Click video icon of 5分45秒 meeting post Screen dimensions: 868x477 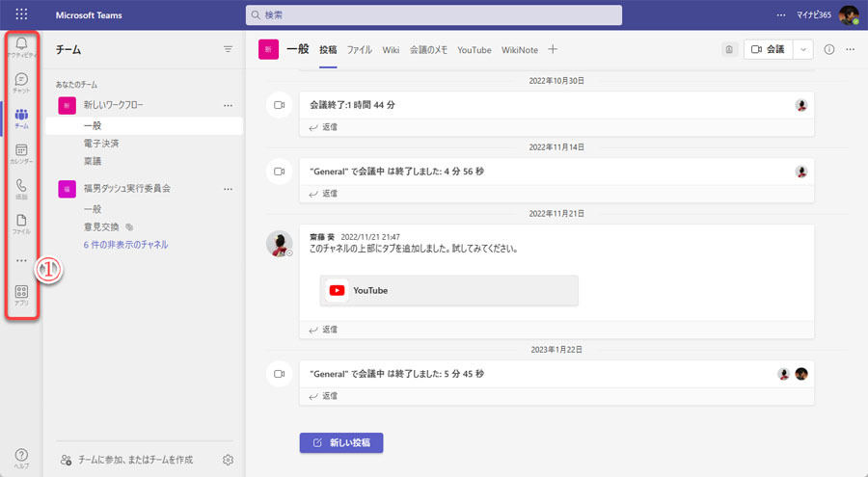280,374
